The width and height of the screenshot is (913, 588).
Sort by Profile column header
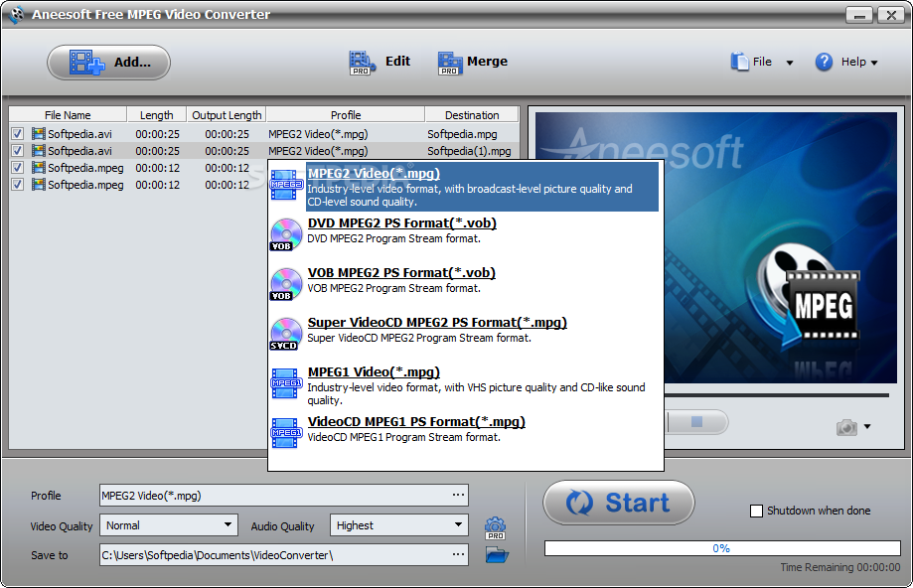pyautogui.click(x=346, y=114)
